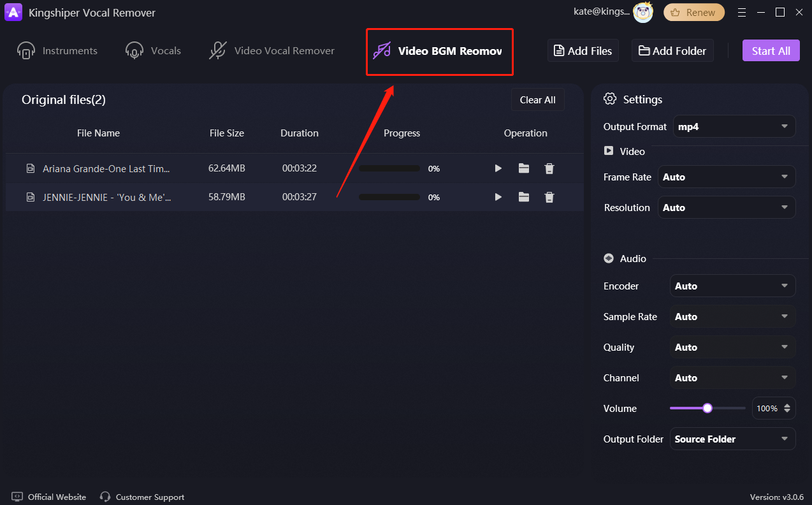This screenshot has height=505, width=812.
Task: Click the Progress column header
Action: pos(402,133)
